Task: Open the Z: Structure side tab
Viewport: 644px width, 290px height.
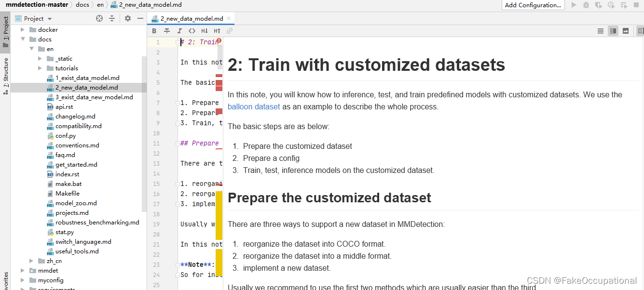Action: click(x=5, y=76)
